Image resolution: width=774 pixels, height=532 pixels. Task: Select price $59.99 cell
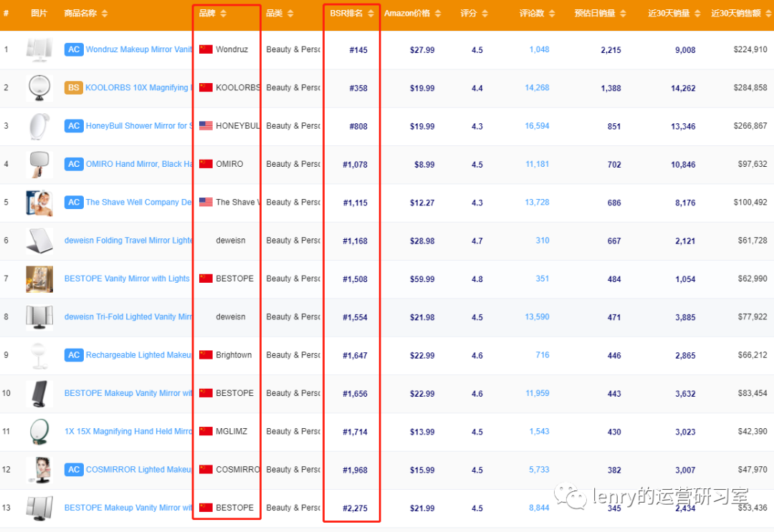tap(422, 279)
